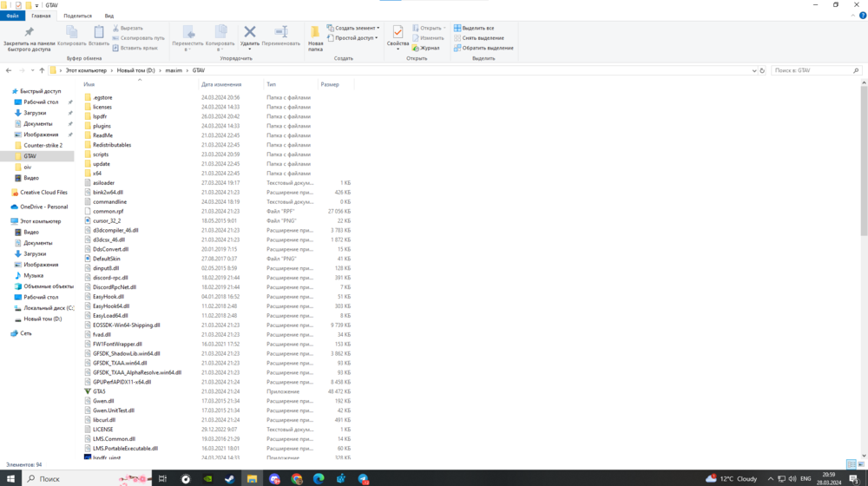Open Telegram from the taskbar
This screenshot has height=486, width=868.
click(x=363, y=479)
